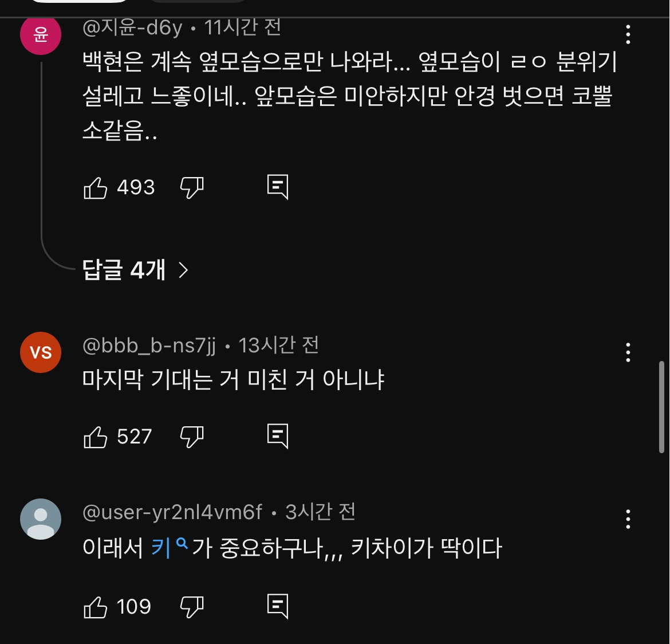Like the comment by @bbb_b-ns7jj
Screen dimensions: 670x644
pos(96,437)
